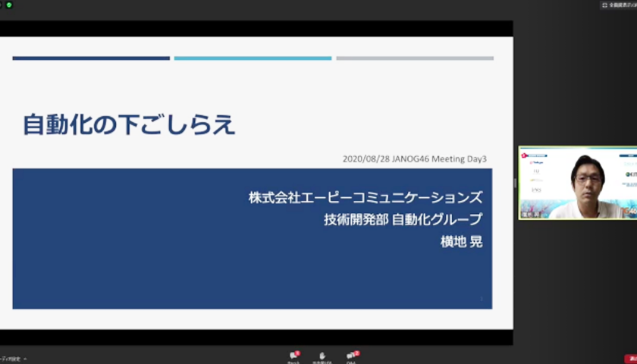Click the green encryption shield icon
This screenshot has width=637, height=364.
coord(9,5)
